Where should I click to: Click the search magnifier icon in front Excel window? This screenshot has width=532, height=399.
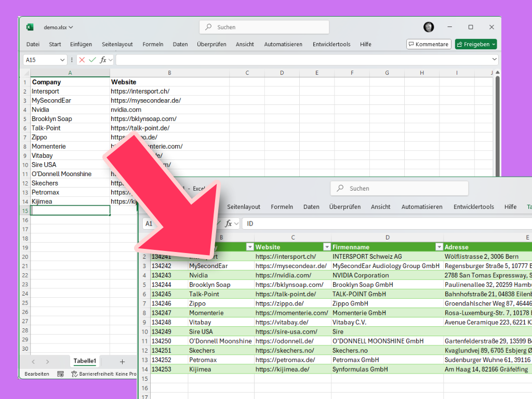pyautogui.click(x=340, y=188)
